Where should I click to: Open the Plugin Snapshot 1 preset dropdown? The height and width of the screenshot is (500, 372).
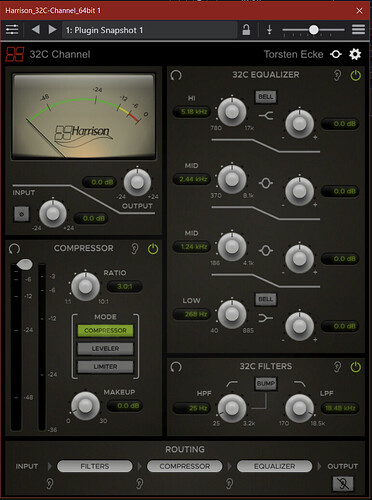pos(150,30)
